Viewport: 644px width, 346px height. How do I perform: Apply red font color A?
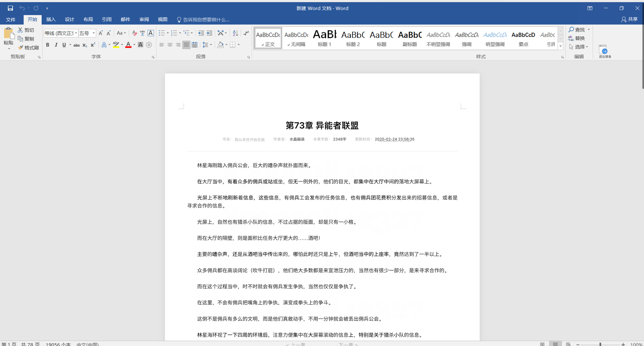[x=128, y=45]
